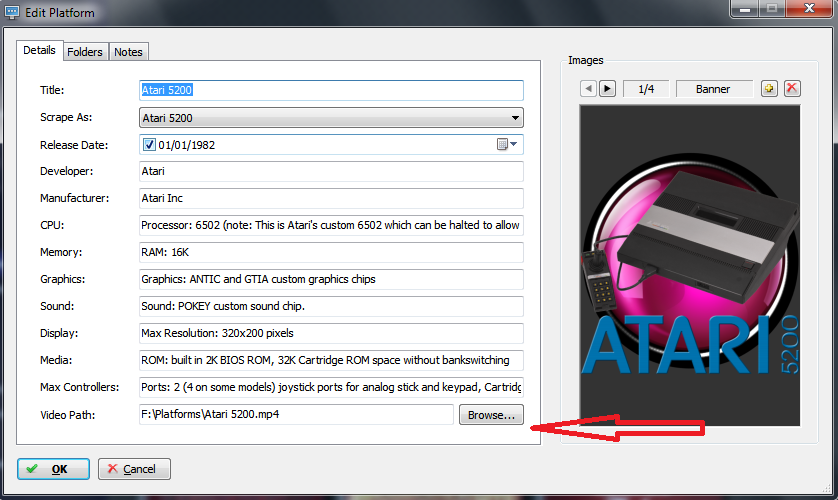Click the Graphics text field

(331, 279)
